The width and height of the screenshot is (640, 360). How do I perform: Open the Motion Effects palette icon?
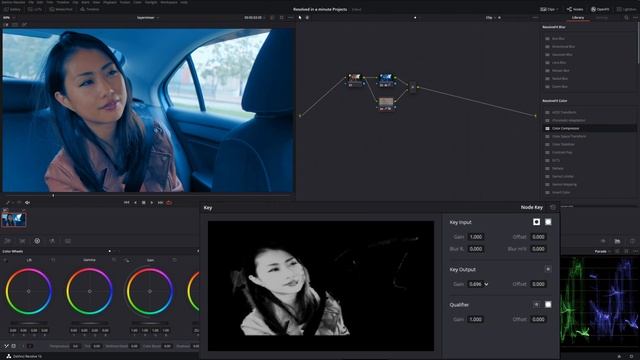coord(68,241)
